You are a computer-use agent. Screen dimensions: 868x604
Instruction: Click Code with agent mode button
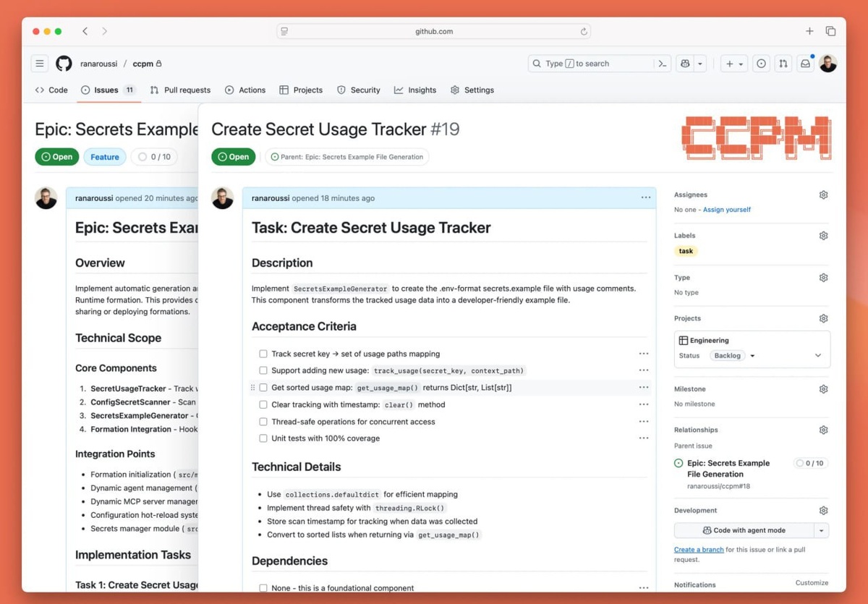(744, 530)
